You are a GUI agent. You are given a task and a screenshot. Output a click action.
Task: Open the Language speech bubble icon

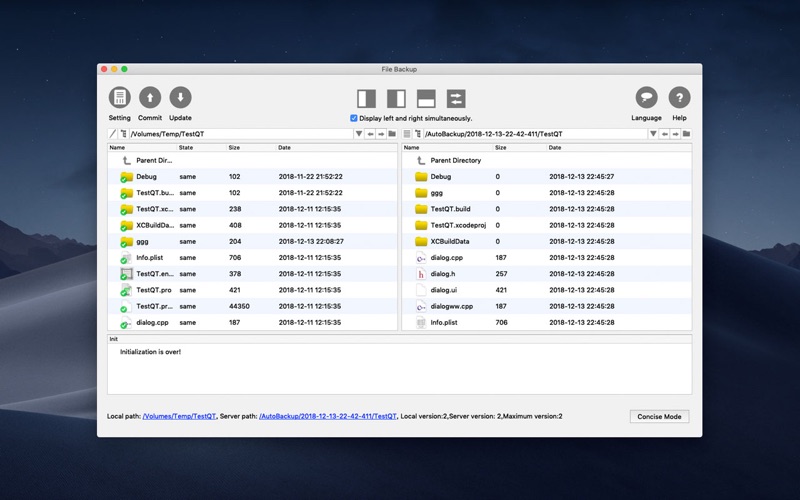point(646,97)
